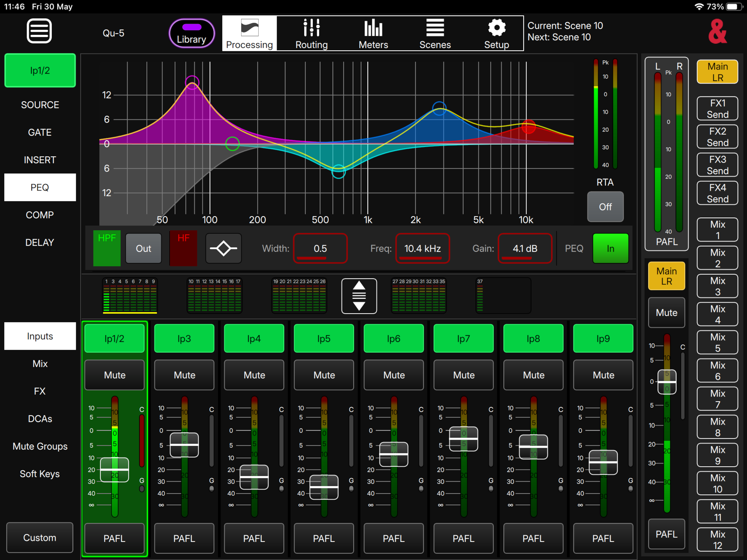This screenshot has height=560, width=747.
Task: Select channels 1-9 meter thumbnail
Action: coord(130,296)
